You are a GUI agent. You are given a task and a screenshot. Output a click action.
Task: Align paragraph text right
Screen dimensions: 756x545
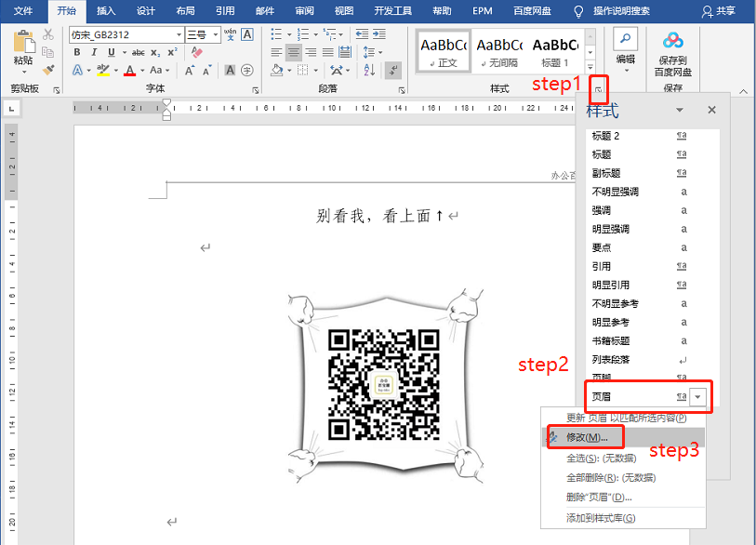pos(311,53)
